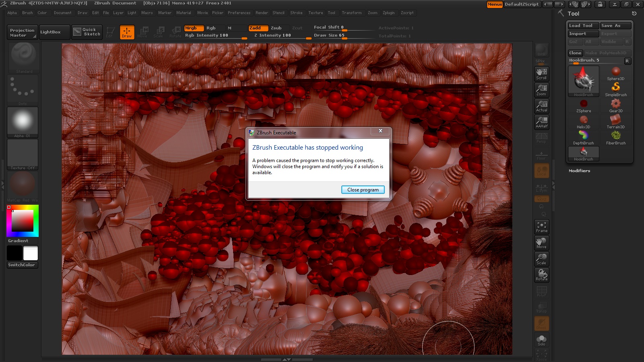Toggle Mrgb painting mode
644x362 pixels.
(x=194, y=28)
